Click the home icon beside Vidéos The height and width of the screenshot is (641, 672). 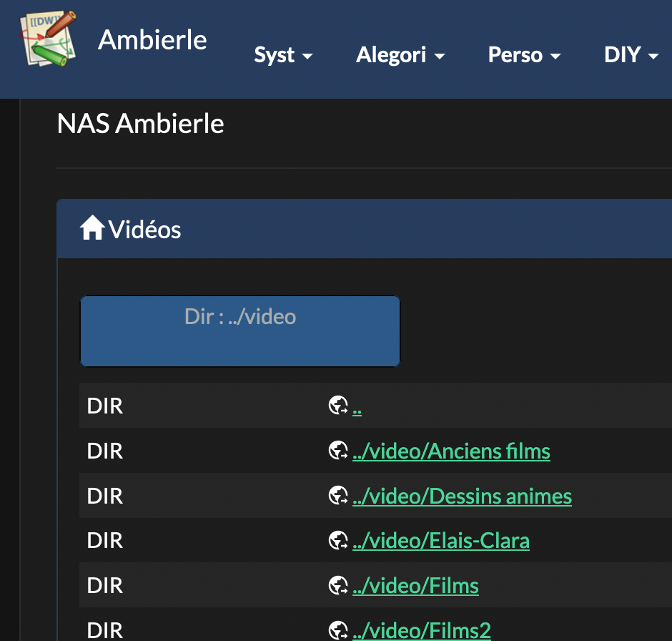pyautogui.click(x=92, y=230)
